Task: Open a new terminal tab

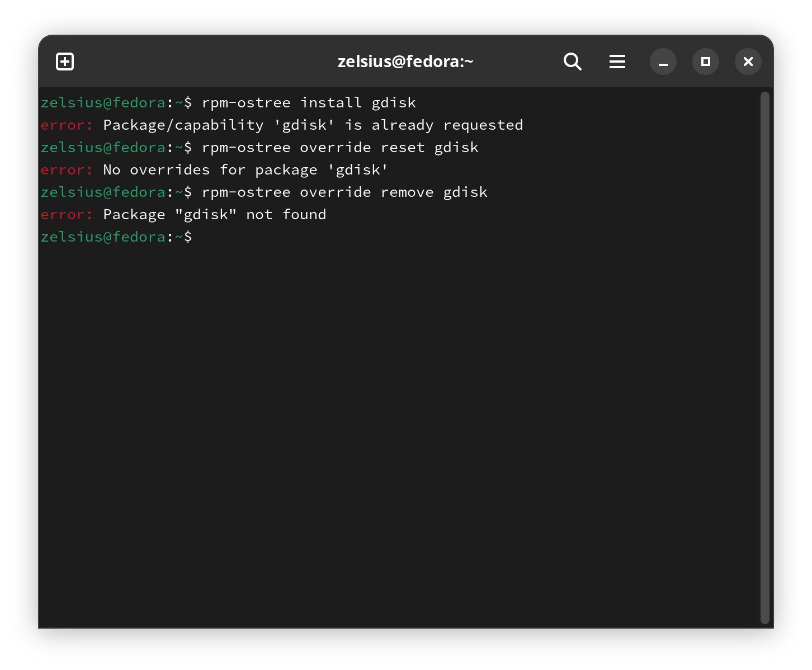Action: coord(65,62)
